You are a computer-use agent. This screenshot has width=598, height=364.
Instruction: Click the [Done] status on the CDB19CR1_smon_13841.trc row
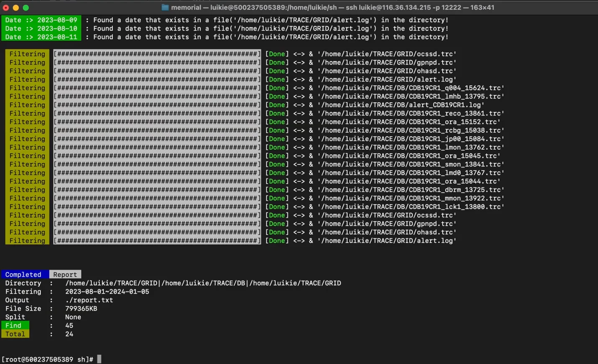click(x=277, y=164)
